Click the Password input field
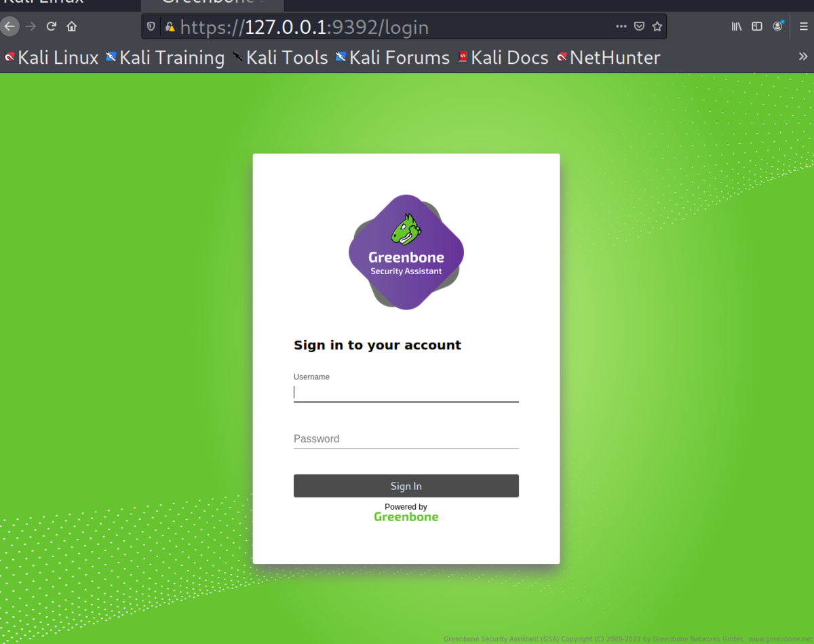 [x=406, y=439]
